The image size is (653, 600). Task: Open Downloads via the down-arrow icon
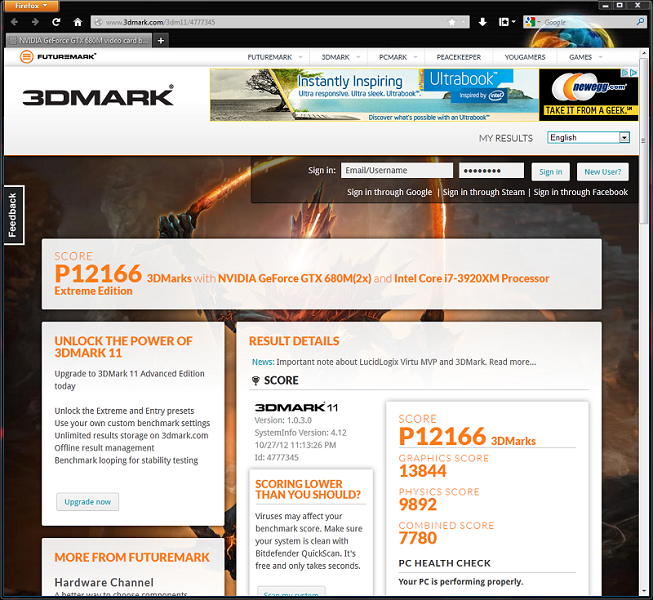[x=482, y=22]
